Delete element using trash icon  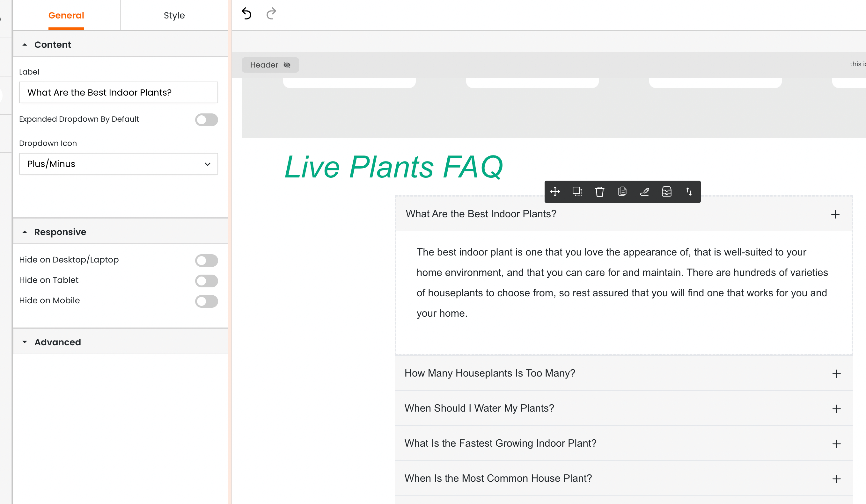click(x=600, y=191)
